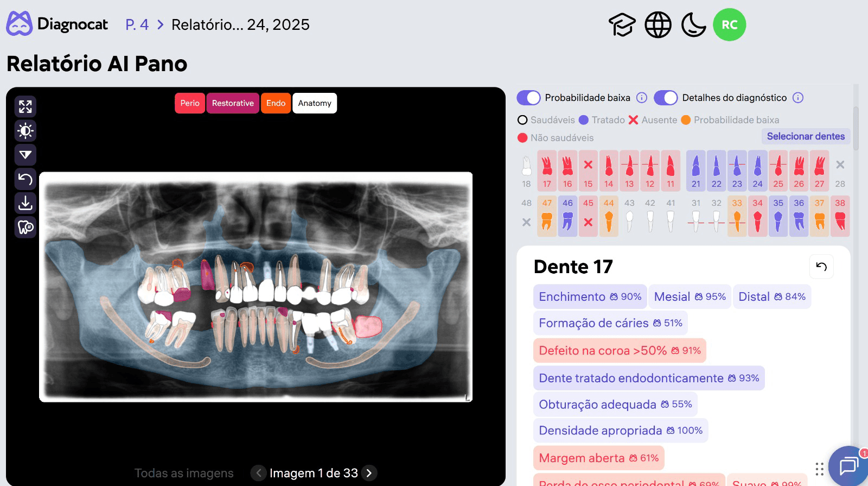This screenshot has width=868, height=486.
Task: Click Densidade apropriada 100% tag
Action: tap(621, 431)
